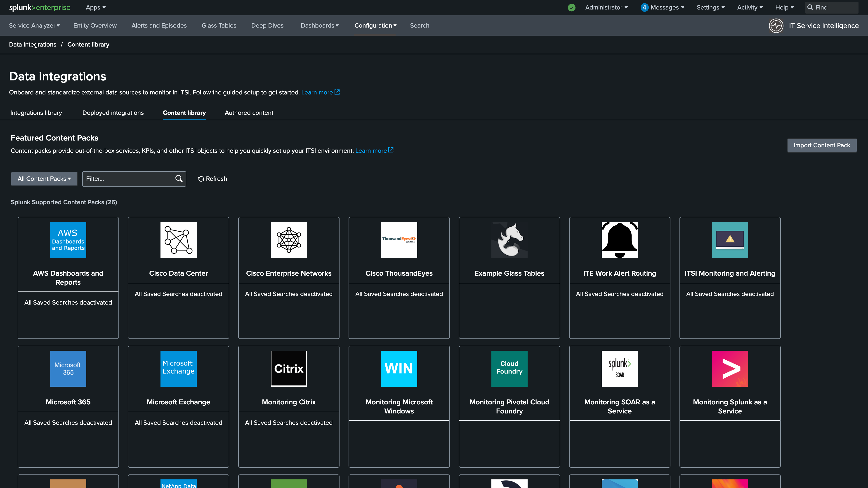The image size is (868, 488).
Task: Click the Citrix logo icon
Action: click(x=289, y=368)
